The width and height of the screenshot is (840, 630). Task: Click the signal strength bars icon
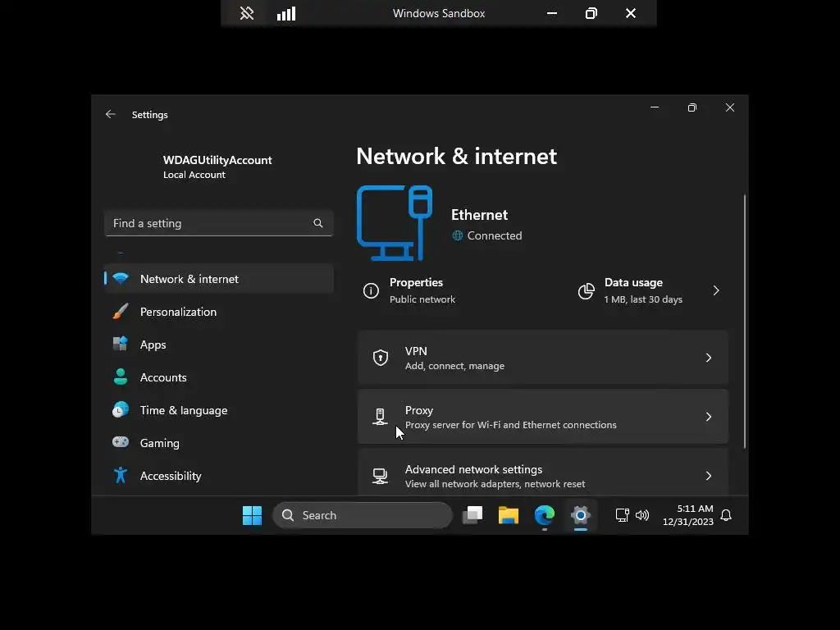pos(286,13)
